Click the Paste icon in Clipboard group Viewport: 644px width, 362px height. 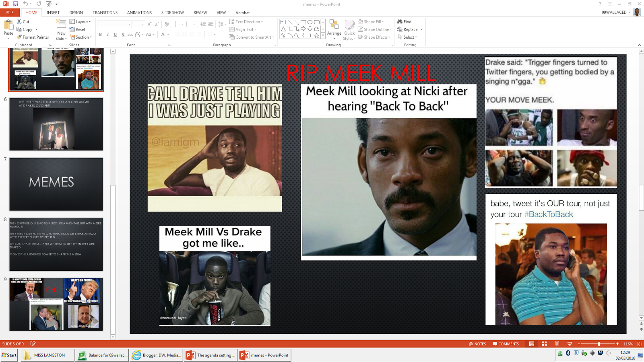click(8, 26)
